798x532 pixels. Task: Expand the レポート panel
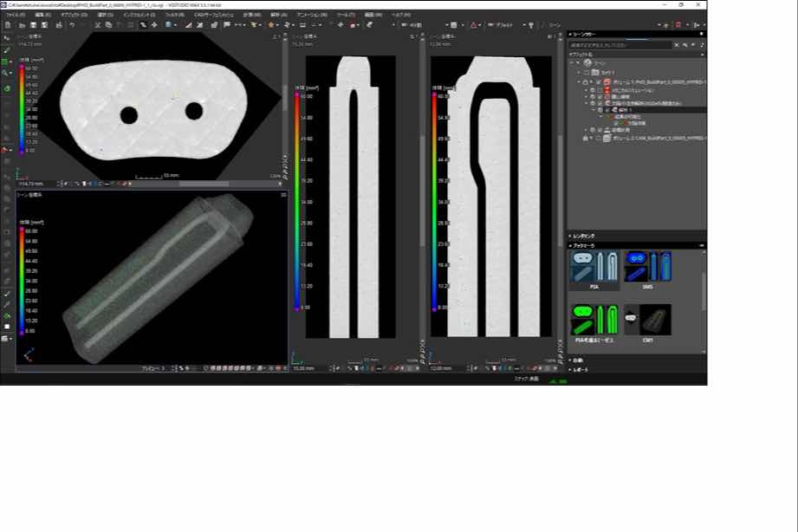pos(579,370)
